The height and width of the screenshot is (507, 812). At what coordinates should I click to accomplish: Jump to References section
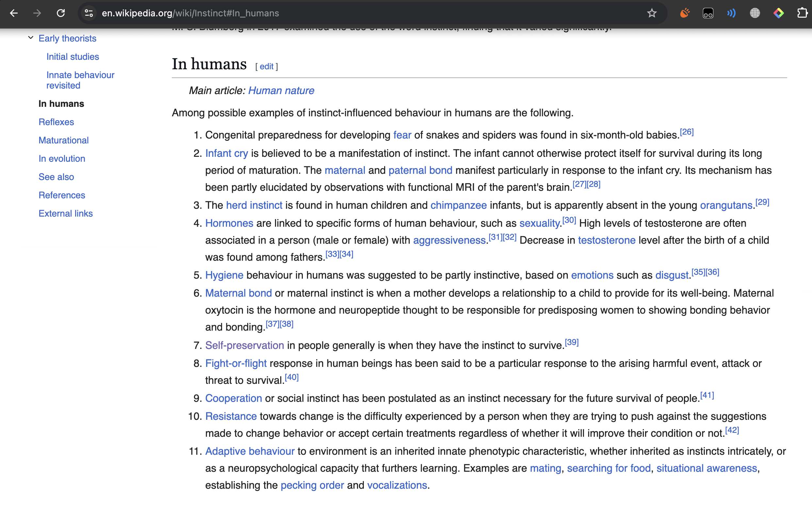[62, 195]
